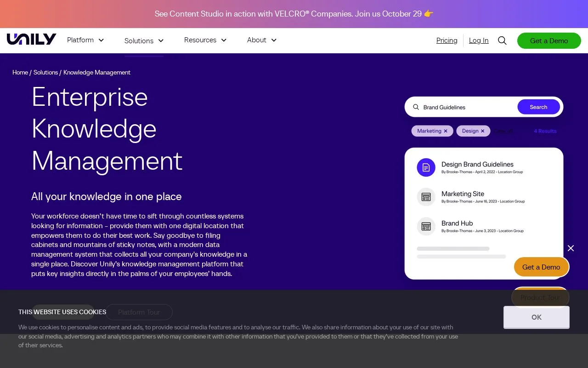Click the green Get a Demo button
This screenshot has height=368, width=588.
pos(549,40)
